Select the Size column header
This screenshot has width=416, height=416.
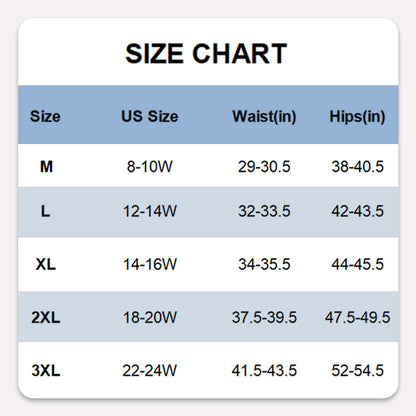[45, 116]
